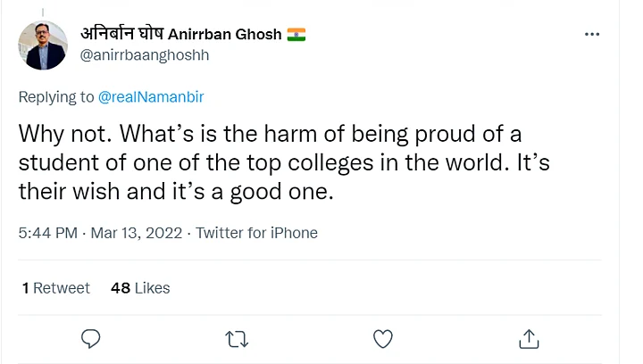
Task: Click the "Replying to" label text
Action: click(x=56, y=96)
